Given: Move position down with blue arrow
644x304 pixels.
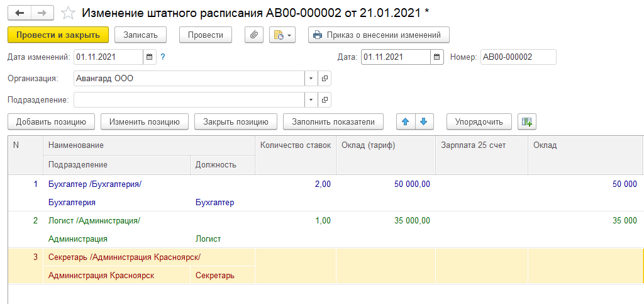Looking at the screenshot, I should [x=424, y=121].
